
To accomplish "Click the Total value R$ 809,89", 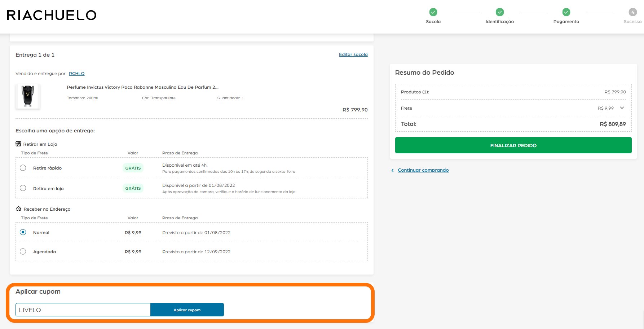I will coord(613,124).
